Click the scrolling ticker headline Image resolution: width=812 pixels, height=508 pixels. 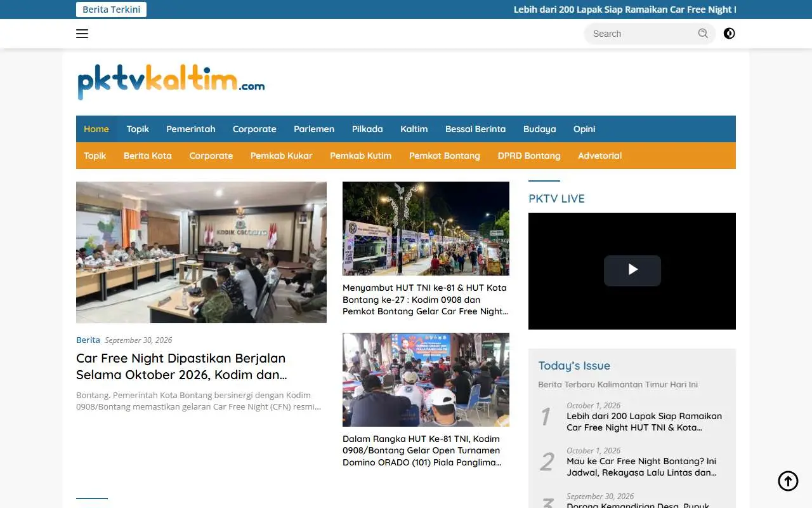[625, 10]
